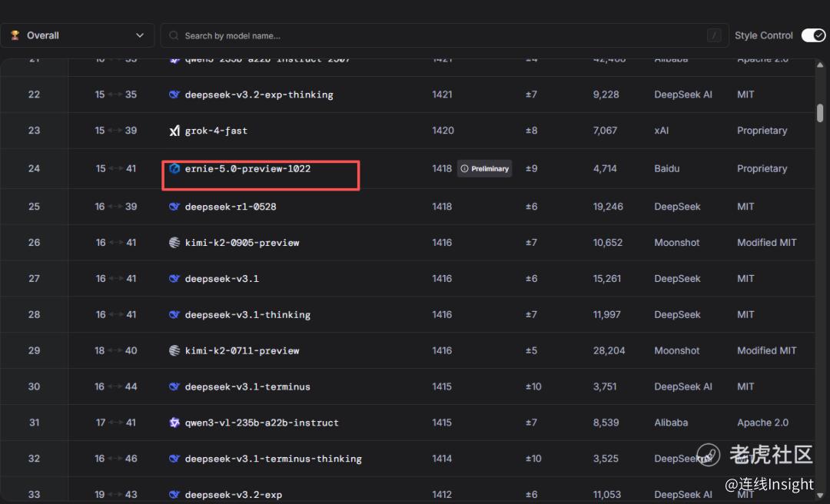Focus the Search by model name field
This screenshot has height=504, width=830.
click(444, 35)
